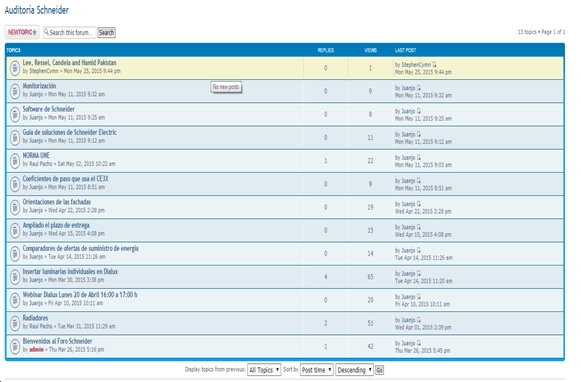View last post icon for Software de Schneider
The width and height of the screenshot is (581, 382).
point(419,111)
